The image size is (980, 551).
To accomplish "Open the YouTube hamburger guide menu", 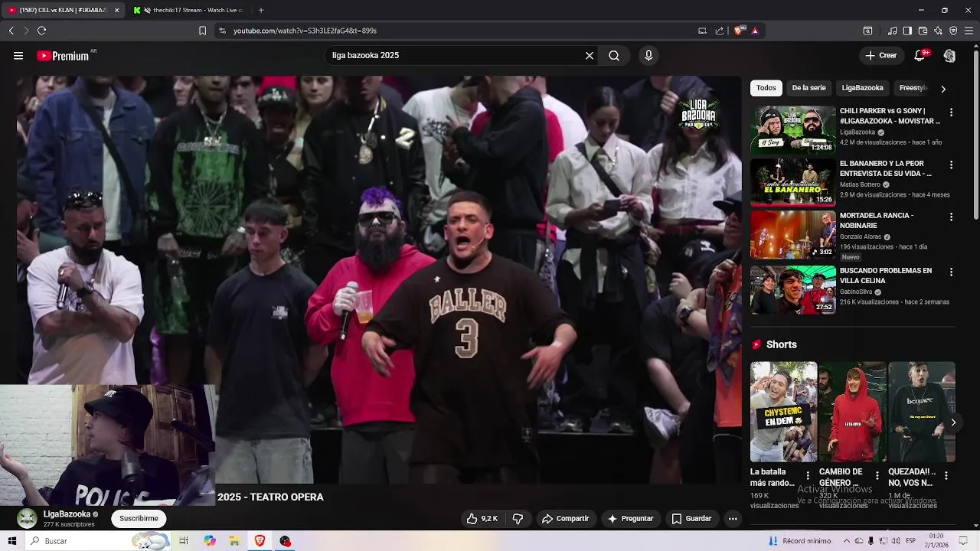I will 18,56.
